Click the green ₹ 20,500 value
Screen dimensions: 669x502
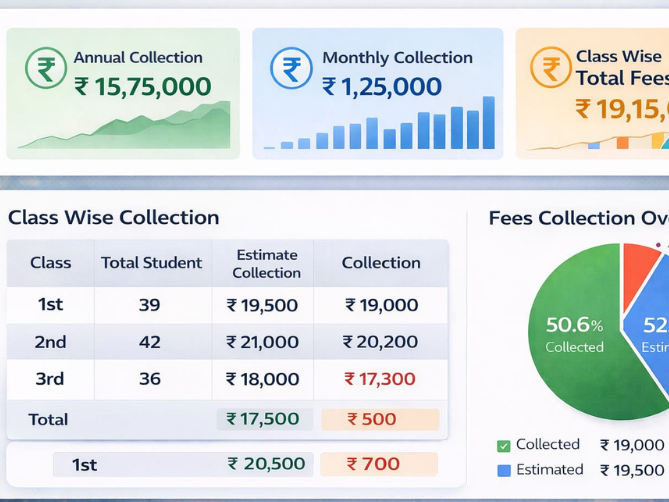click(x=266, y=464)
